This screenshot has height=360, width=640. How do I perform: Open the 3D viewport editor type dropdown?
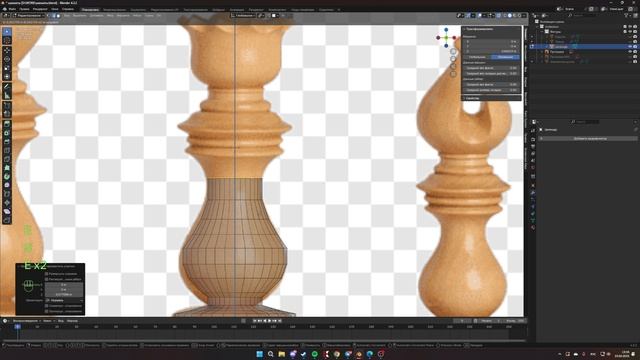(6, 16)
